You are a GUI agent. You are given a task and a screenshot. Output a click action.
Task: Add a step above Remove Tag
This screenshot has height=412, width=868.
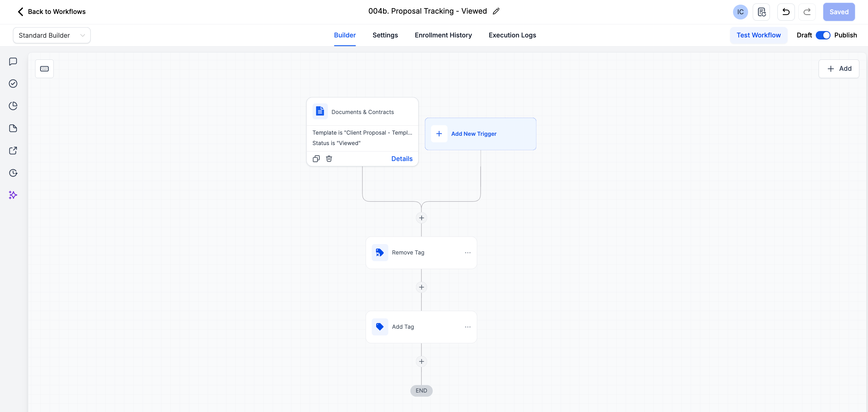(421, 218)
